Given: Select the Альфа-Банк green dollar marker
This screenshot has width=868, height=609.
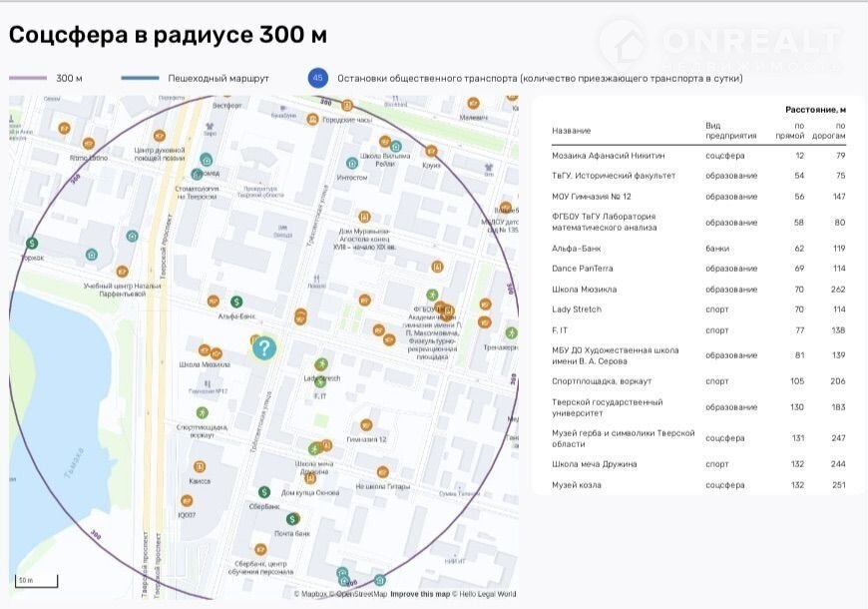Looking at the screenshot, I should (236, 302).
